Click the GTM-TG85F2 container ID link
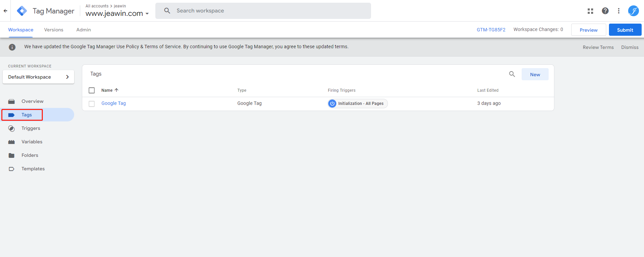 click(491, 30)
